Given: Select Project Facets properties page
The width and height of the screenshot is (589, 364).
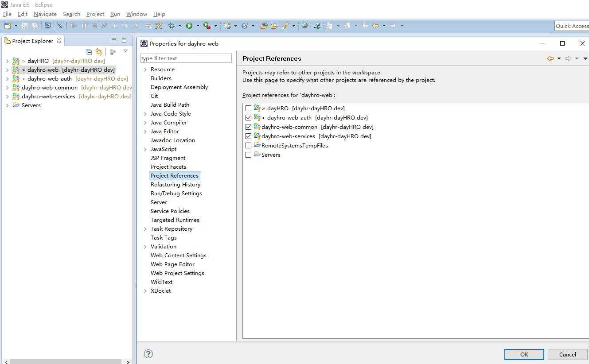Looking at the screenshot, I should [x=168, y=167].
